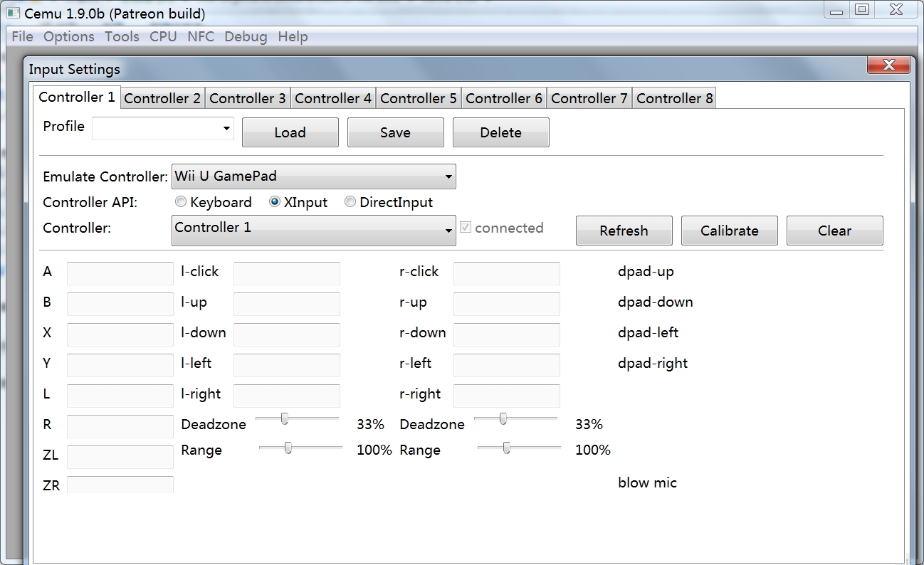Click the A button mapping field
924x565 pixels.
point(120,273)
